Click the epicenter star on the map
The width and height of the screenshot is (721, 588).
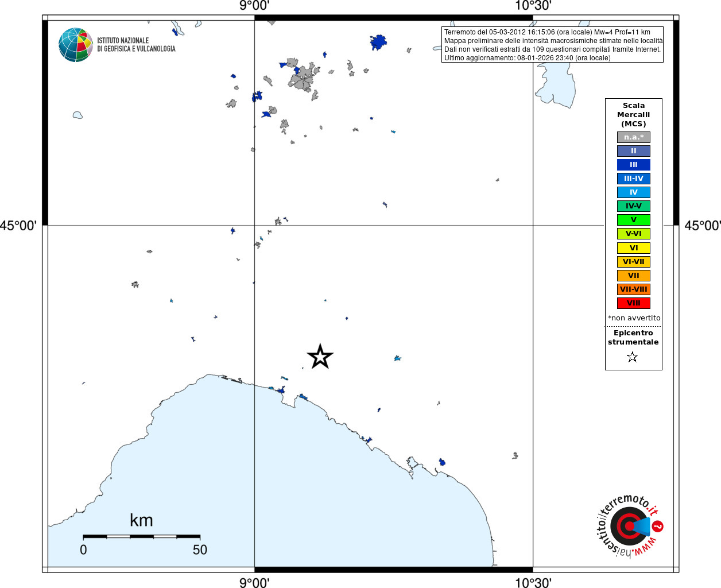click(320, 357)
